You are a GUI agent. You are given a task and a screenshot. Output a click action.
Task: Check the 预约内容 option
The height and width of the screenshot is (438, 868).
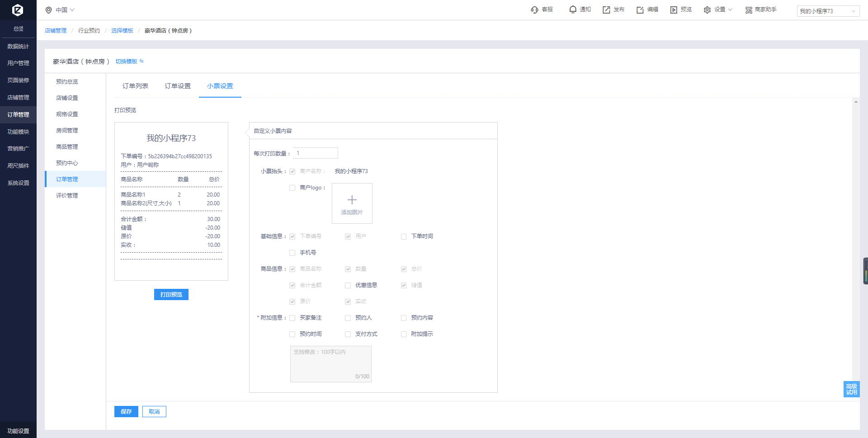pos(404,318)
